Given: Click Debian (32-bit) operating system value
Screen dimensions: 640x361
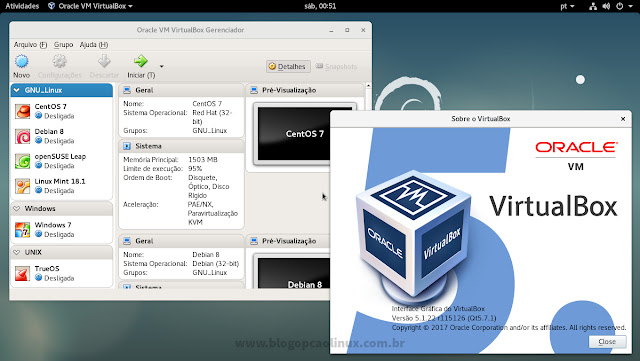Looking at the screenshot, I should (216, 264).
